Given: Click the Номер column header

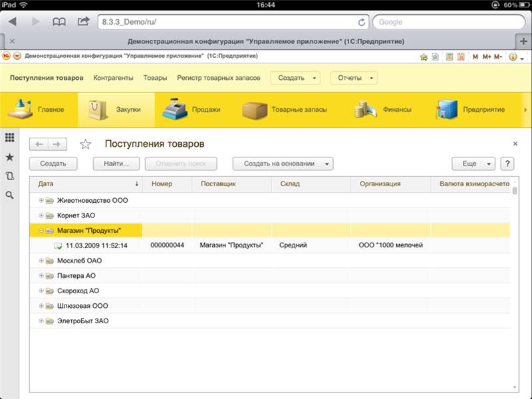Looking at the screenshot, I should coord(168,184).
